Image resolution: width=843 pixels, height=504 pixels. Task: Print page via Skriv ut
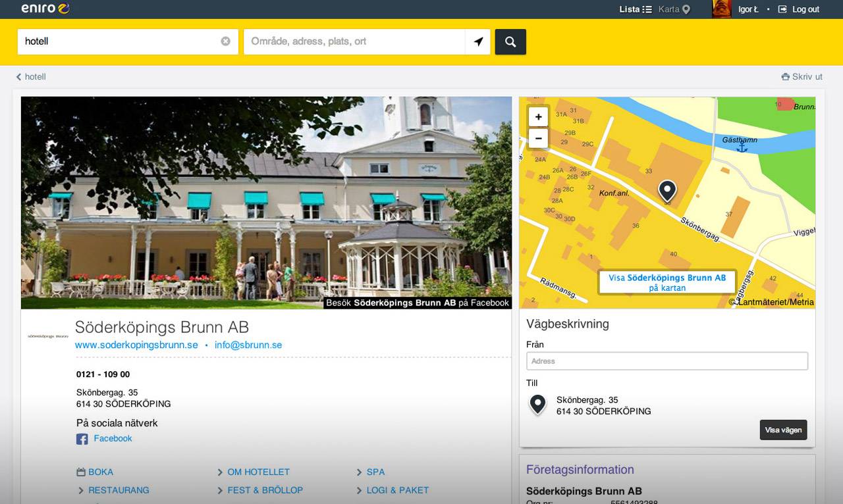[x=802, y=77]
